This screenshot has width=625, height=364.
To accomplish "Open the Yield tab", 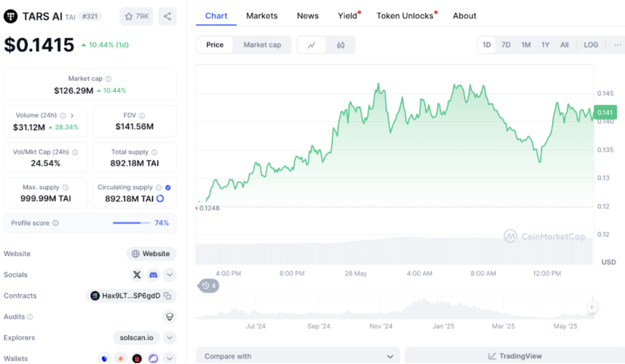I will pyautogui.click(x=347, y=16).
